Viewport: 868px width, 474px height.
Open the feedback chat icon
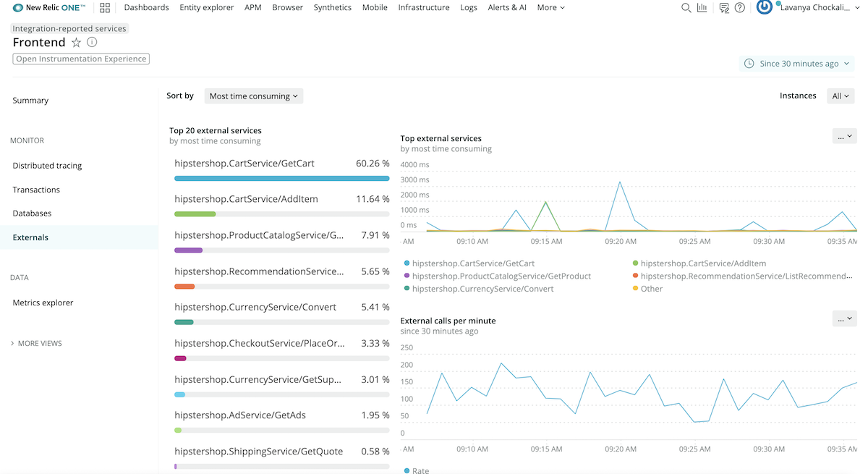point(724,8)
